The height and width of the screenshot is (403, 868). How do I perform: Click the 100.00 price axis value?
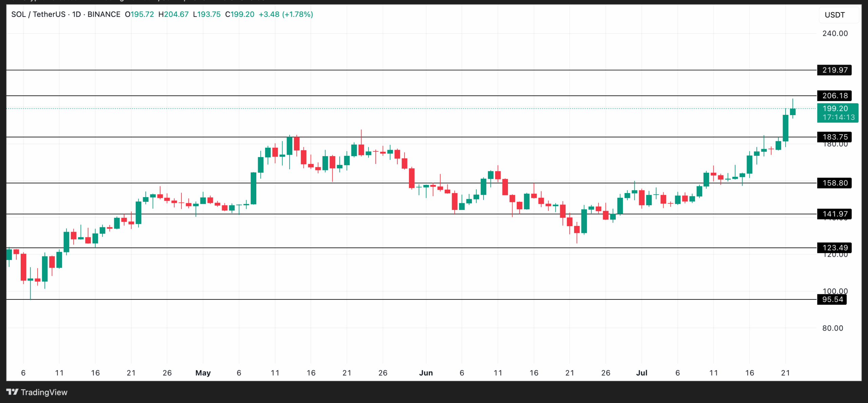835,291
